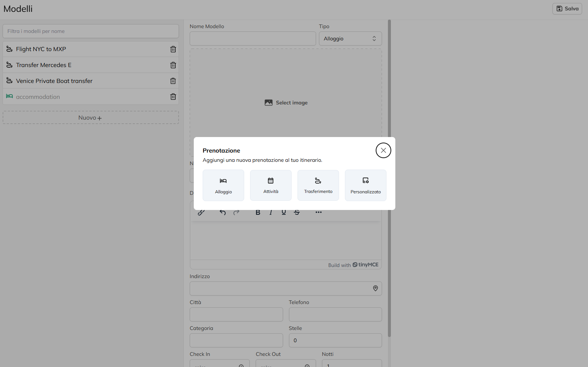588x367 pixels.
Task: Expand the editor's more options menu
Action: pos(319,213)
